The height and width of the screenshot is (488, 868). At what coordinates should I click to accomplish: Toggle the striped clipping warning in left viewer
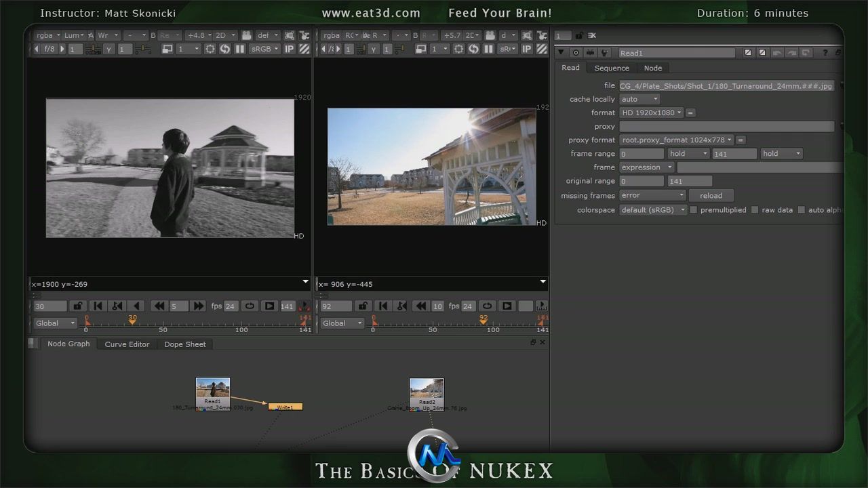pyautogui.click(x=304, y=49)
